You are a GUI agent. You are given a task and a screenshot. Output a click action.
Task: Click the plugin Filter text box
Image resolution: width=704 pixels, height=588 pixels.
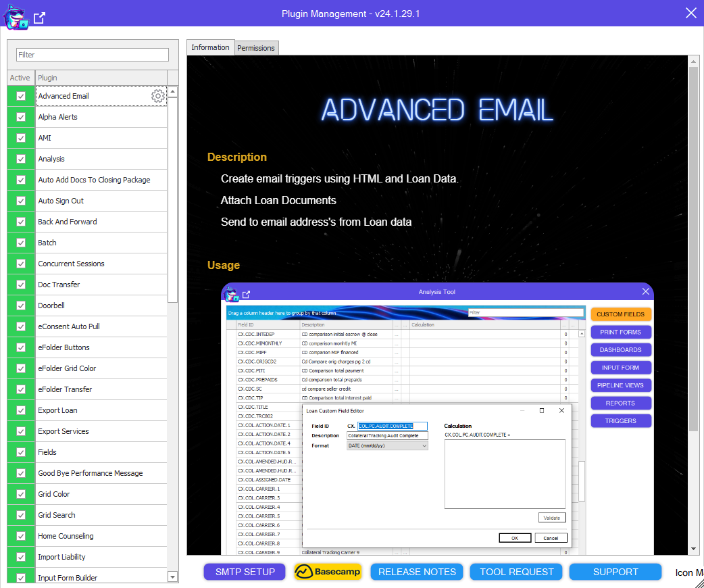tap(93, 55)
